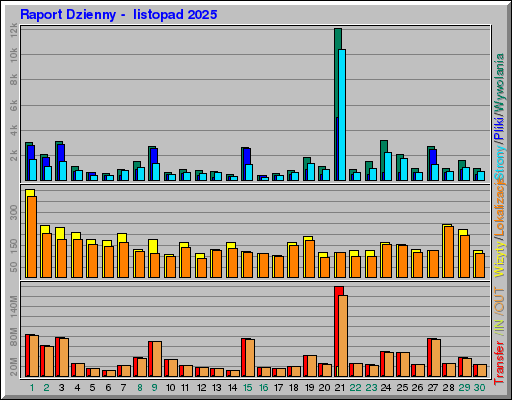Click day label '25' on the x-axis
Image resolution: width=512 pixels, height=400 pixels.
[402, 388]
